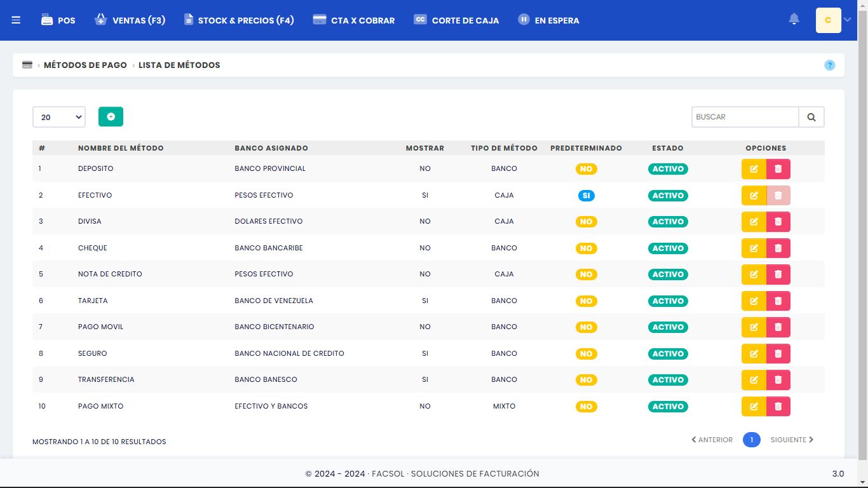
Task: Delete the PAGO MIXTO payment method
Action: (778, 407)
